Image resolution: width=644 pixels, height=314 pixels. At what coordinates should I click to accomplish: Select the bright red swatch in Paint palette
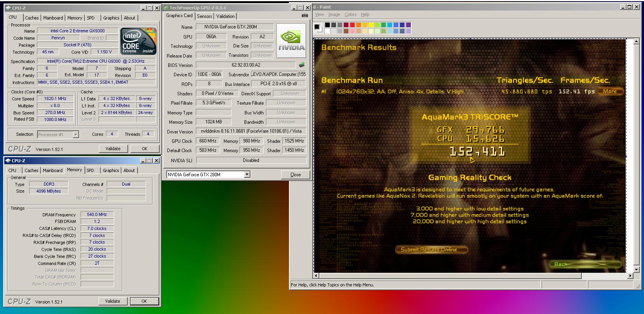352,25
